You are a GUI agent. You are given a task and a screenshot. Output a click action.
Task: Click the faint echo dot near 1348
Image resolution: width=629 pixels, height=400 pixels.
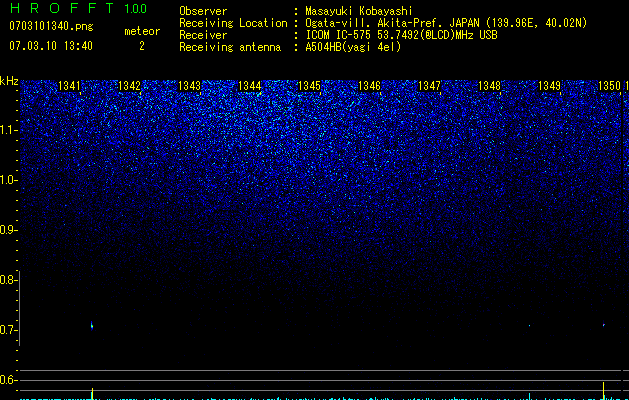tap(530, 325)
